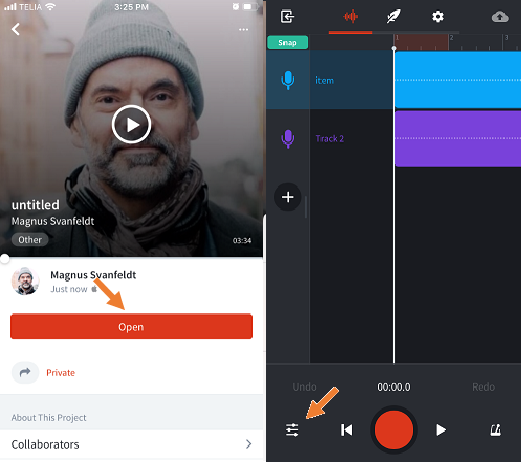Open the mixer sliders icon

coord(292,430)
